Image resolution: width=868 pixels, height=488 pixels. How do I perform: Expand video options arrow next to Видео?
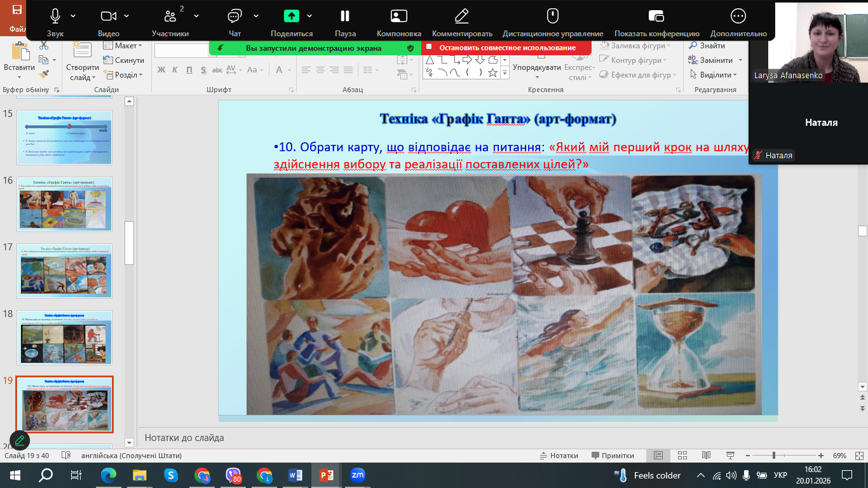127,16
